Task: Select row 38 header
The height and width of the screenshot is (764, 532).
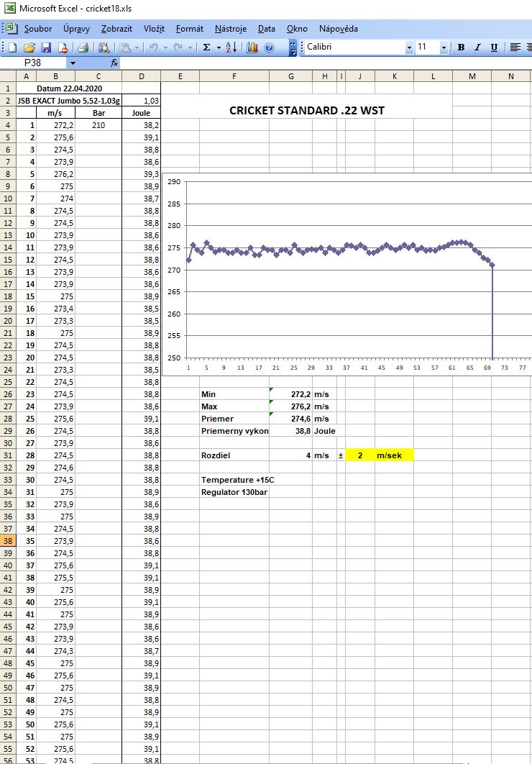Action: [x=8, y=541]
